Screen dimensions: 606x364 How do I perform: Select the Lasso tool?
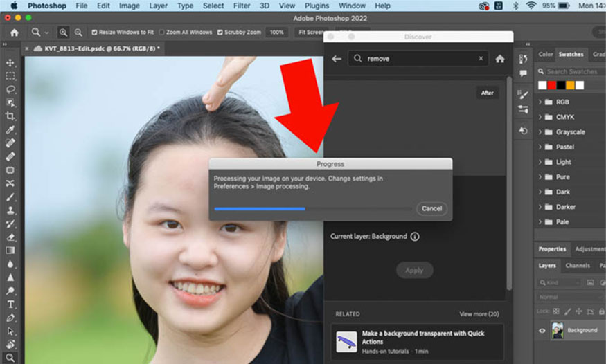pyautogui.click(x=10, y=89)
